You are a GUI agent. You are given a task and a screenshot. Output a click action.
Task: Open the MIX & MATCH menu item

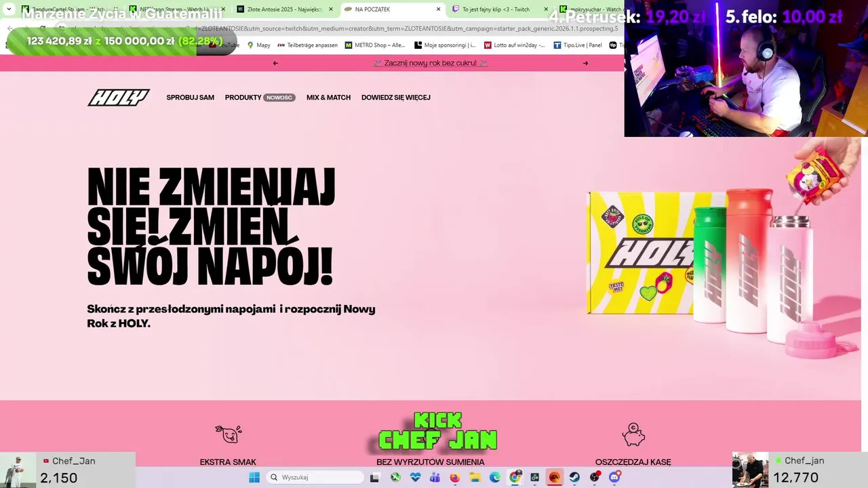pyautogui.click(x=328, y=98)
